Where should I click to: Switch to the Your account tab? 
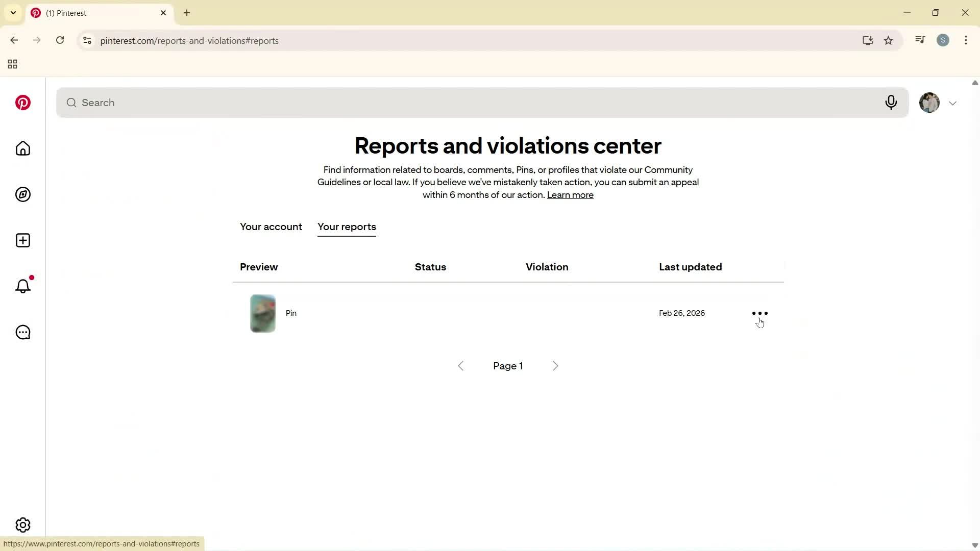coord(271,227)
